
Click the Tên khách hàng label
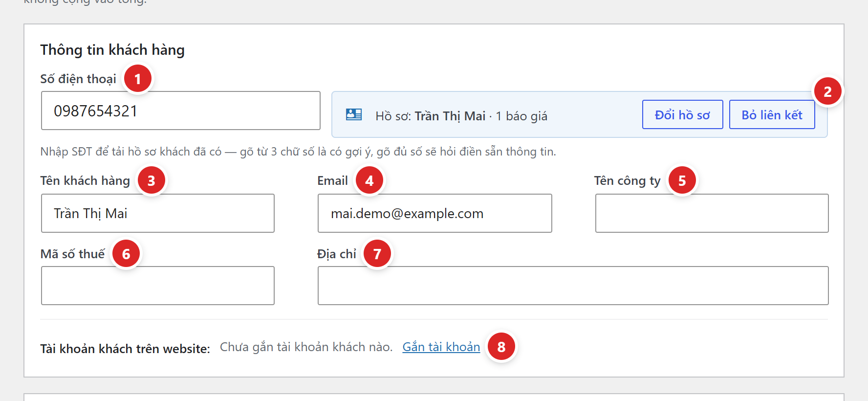(x=85, y=180)
